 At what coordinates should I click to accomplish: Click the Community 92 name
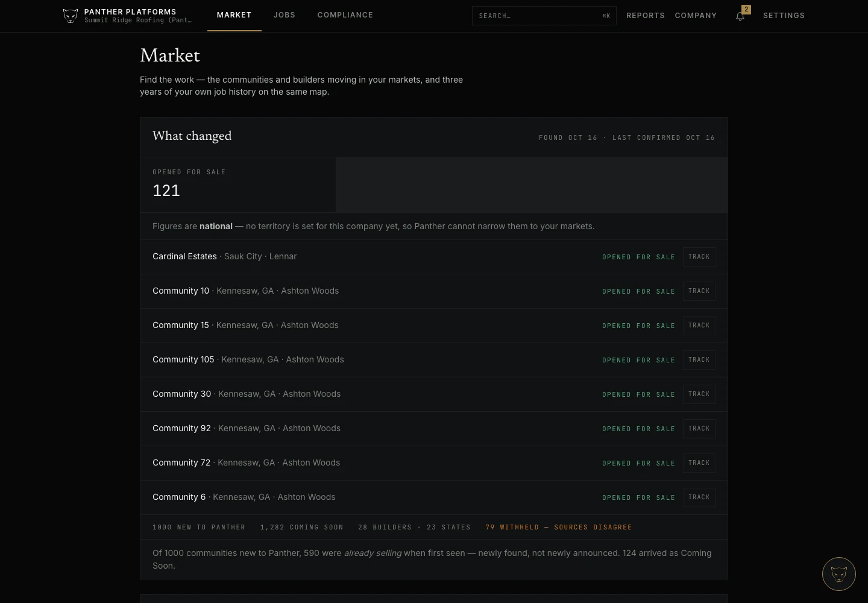point(181,428)
